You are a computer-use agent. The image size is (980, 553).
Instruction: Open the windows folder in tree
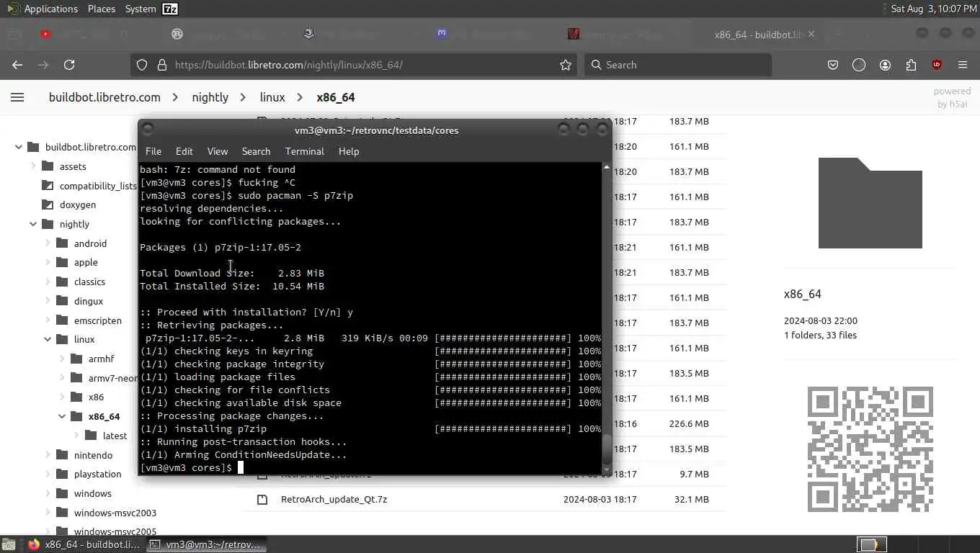(x=92, y=493)
